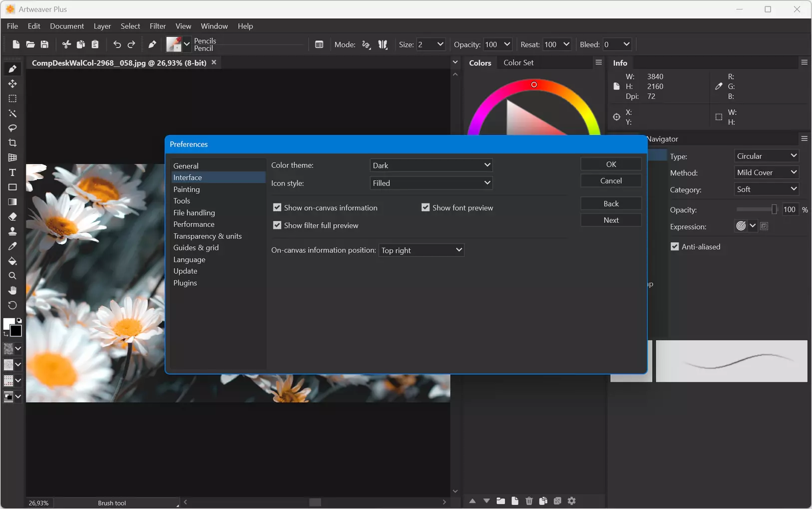This screenshot has height=509, width=812.
Task: Click OK in Preferences dialog
Action: coord(611,164)
